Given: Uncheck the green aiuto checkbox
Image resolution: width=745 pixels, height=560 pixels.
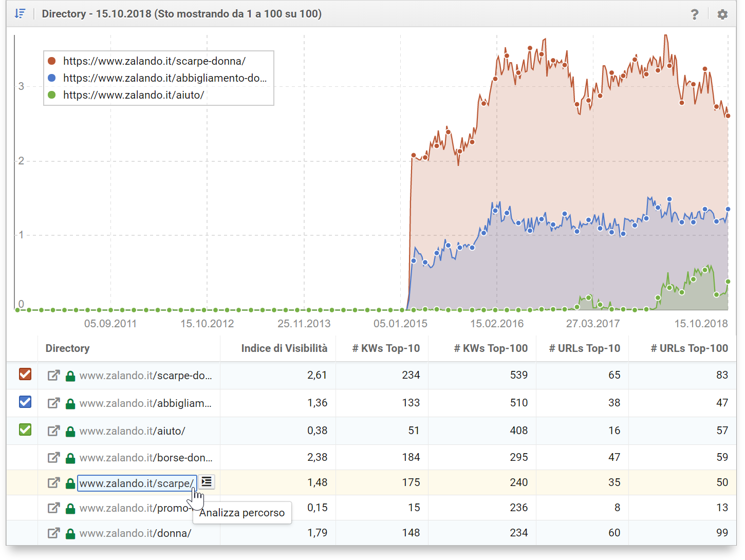Looking at the screenshot, I should tap(25, 430).
